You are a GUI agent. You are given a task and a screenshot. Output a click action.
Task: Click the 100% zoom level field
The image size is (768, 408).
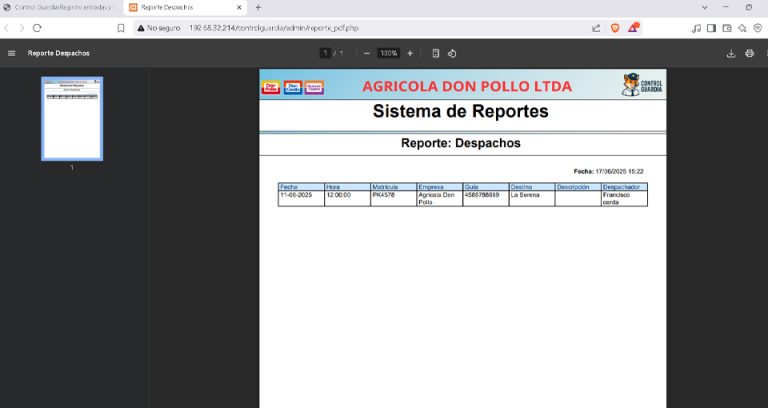388,53
